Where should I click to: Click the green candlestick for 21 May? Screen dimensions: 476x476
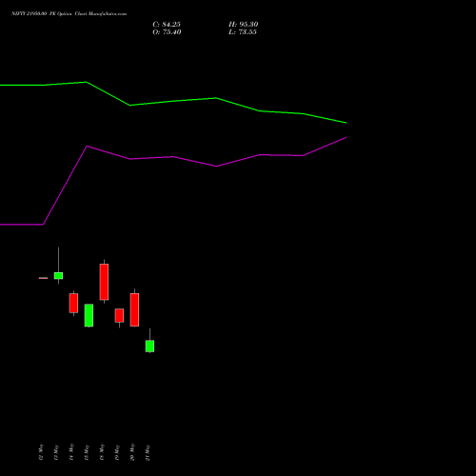tap(149, 346)
